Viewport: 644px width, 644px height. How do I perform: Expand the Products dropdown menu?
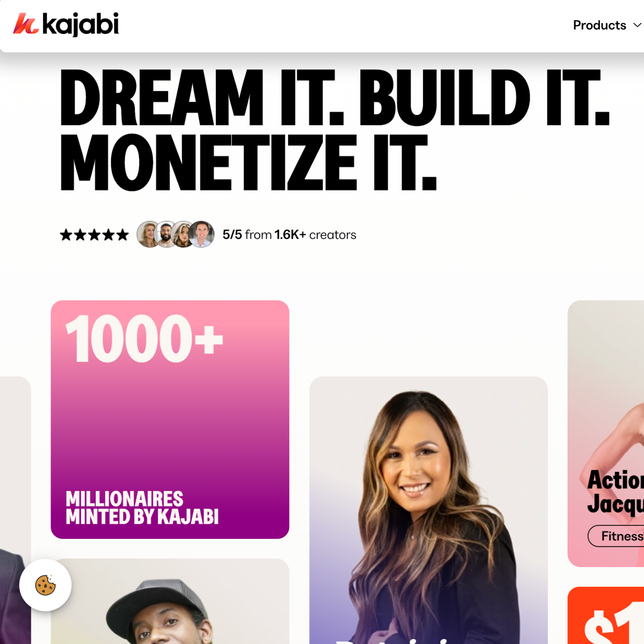pyautogui.click(x=608, y=25)
